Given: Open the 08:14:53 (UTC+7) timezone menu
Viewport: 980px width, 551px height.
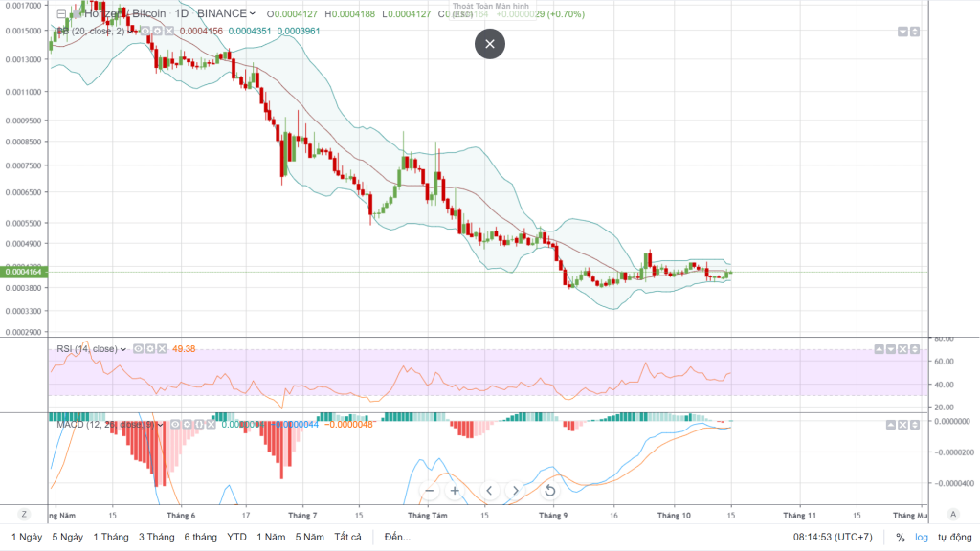Looking at the screenshot, I should 832,538.
